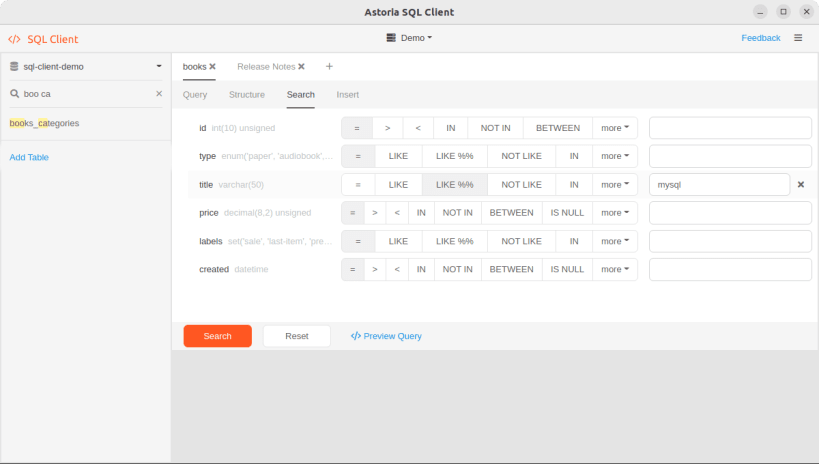Focus the type value input field
The image size is (819, 464).
[730, 156]
